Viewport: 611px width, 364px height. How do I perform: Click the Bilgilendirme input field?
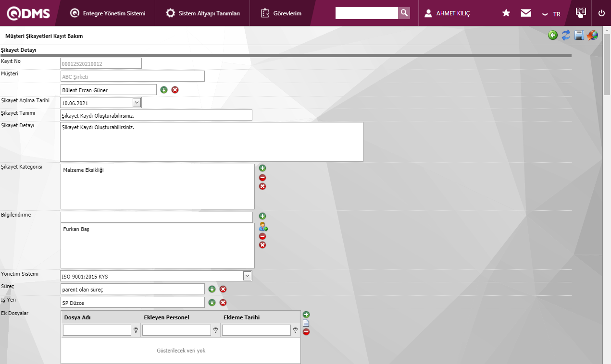point(156,217)
